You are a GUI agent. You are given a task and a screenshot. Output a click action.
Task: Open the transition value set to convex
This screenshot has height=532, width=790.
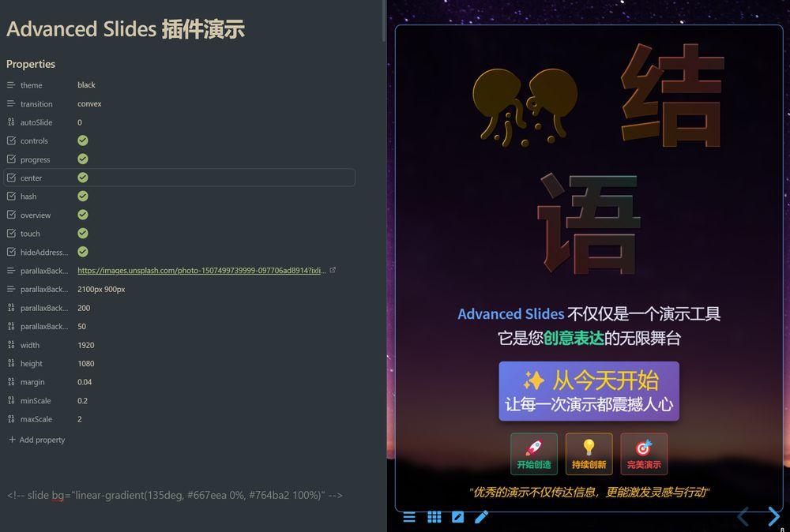[89, 103]
